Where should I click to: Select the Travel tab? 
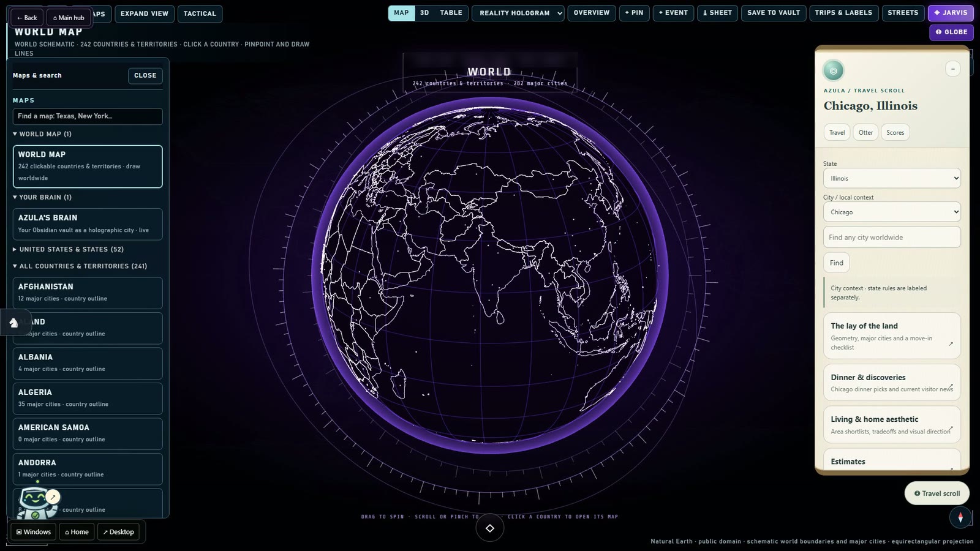837,133
